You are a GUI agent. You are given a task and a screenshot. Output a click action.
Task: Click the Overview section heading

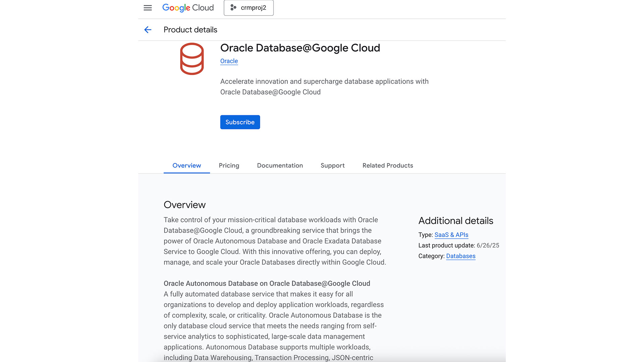(184, 204)
